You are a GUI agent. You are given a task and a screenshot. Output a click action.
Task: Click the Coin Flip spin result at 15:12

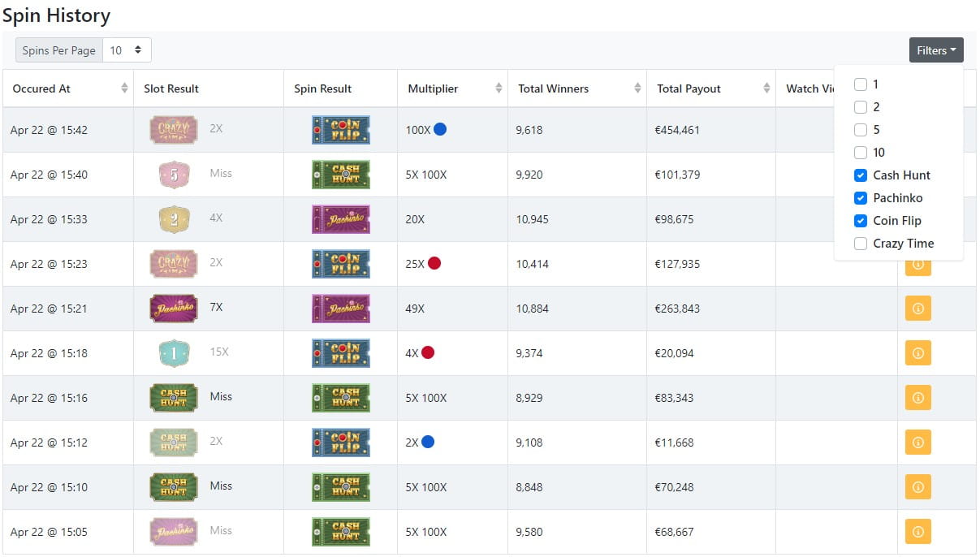[341, 443]
